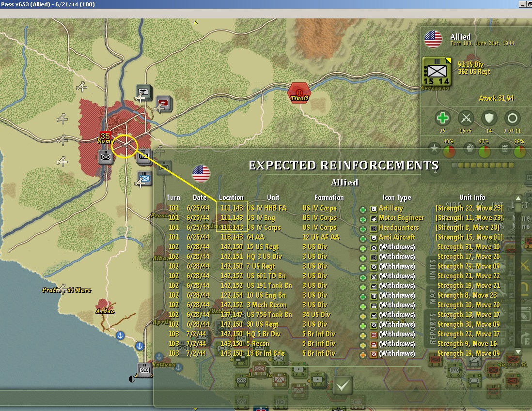
Task: Click the 34 US Div formation
Action: coord(316,315)
